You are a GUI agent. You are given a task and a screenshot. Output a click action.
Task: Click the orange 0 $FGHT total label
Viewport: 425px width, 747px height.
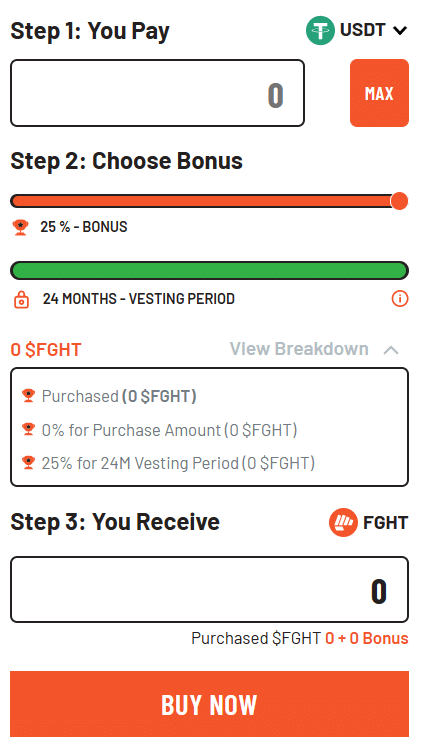point(46,350)
